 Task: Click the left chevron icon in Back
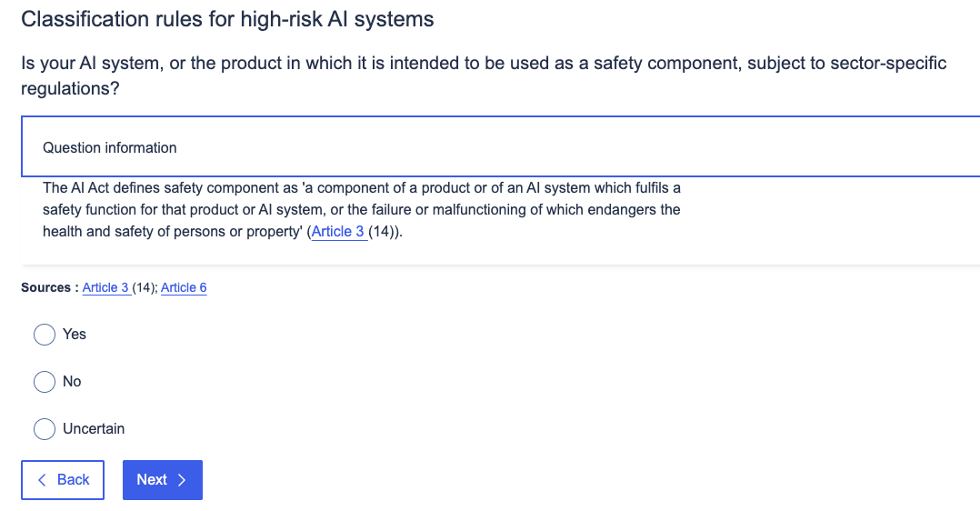pyautogui.click(x=42, y=480)
